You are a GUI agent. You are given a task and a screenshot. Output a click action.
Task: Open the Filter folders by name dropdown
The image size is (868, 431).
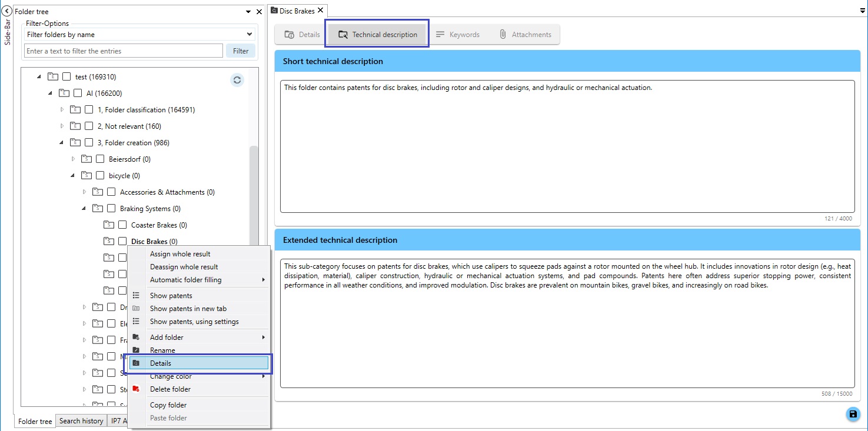[x=139, y=35]
